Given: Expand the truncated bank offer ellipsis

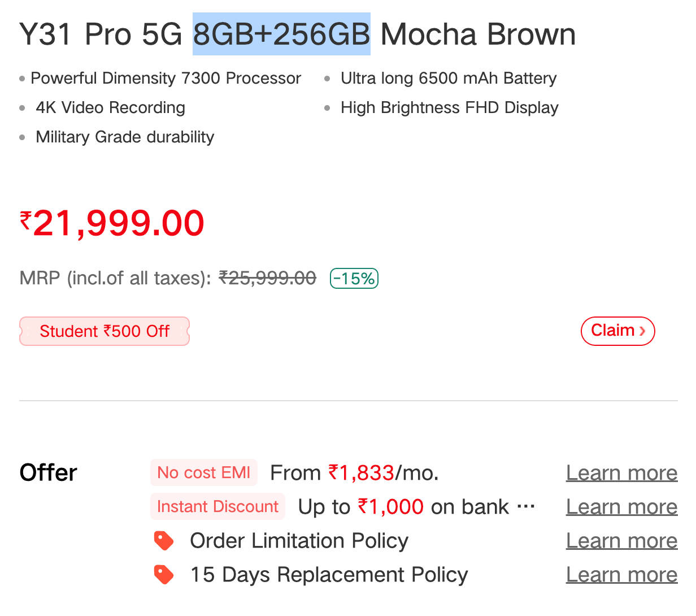Looking at the screenshot, I should [526, 507].
